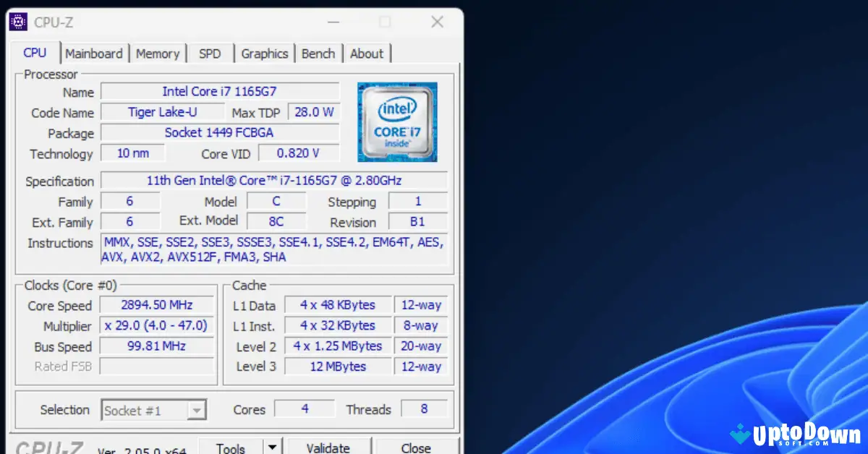Click the Intel Core i7 logo badge
The height and width of the screenshot is (454, 868).
(x=397, y=121)
